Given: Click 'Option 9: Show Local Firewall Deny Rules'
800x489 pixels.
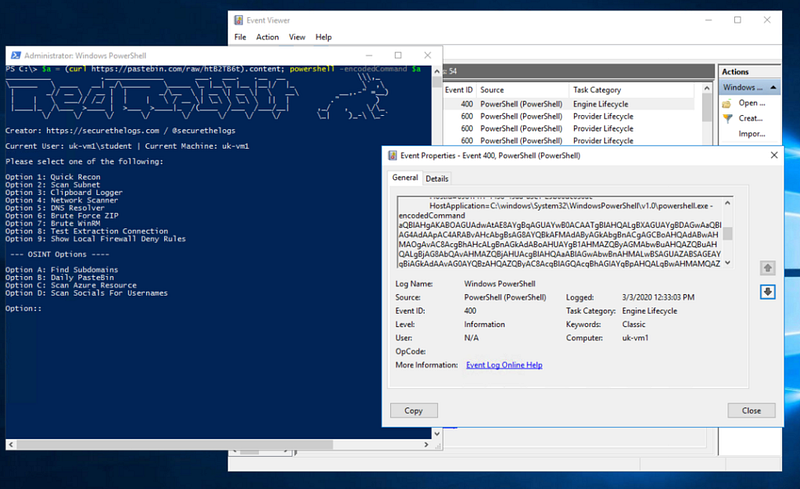Looking at the screenshot, I should click(95, 239).
